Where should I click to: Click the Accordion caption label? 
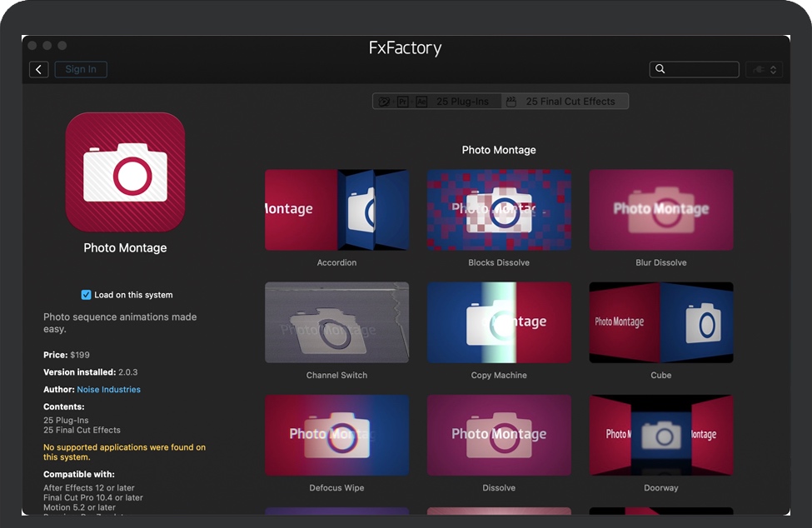(336, 262)
